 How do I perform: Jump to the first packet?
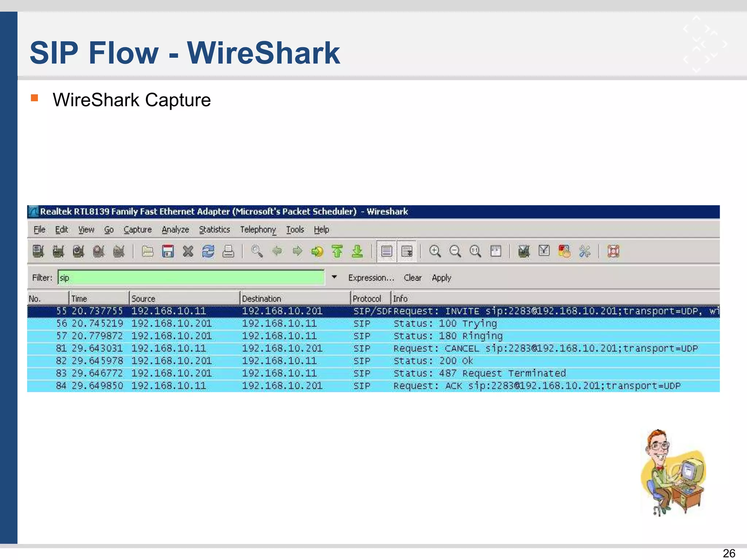point(337,251)
